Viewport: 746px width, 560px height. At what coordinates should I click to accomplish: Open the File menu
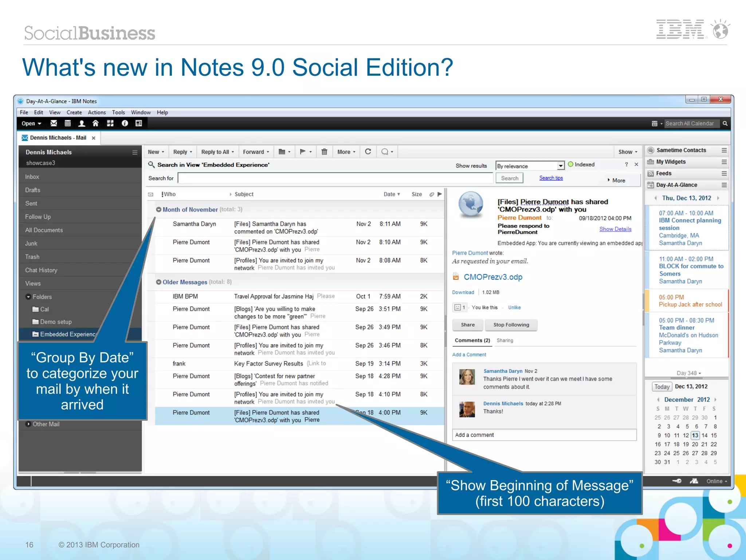click(x=24, y=113)
